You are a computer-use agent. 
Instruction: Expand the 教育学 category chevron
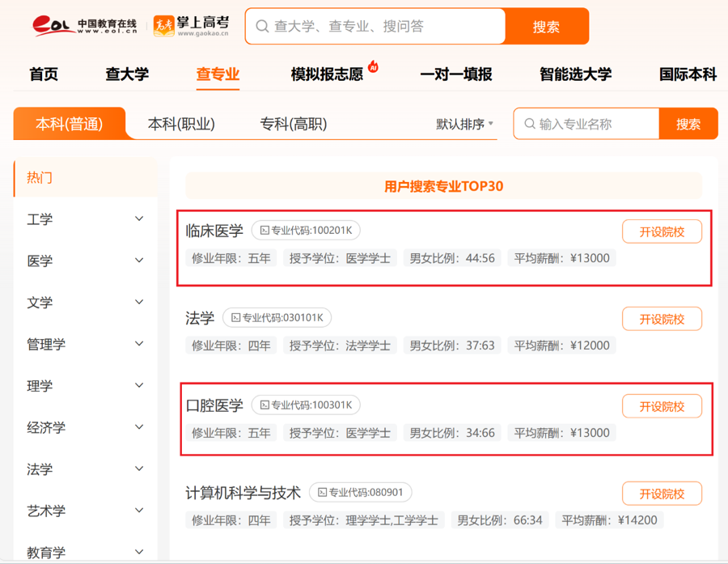coord(139,551)
